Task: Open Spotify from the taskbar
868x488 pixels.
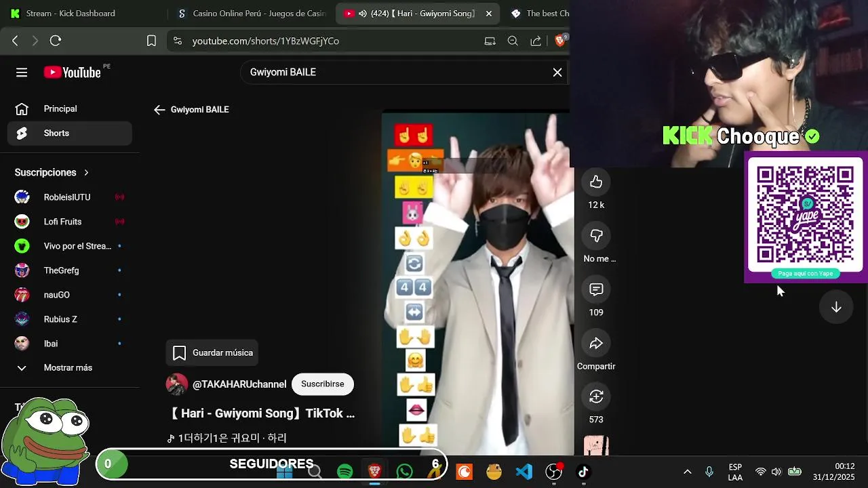Action: pyautogui.click(x=345, y=471)
